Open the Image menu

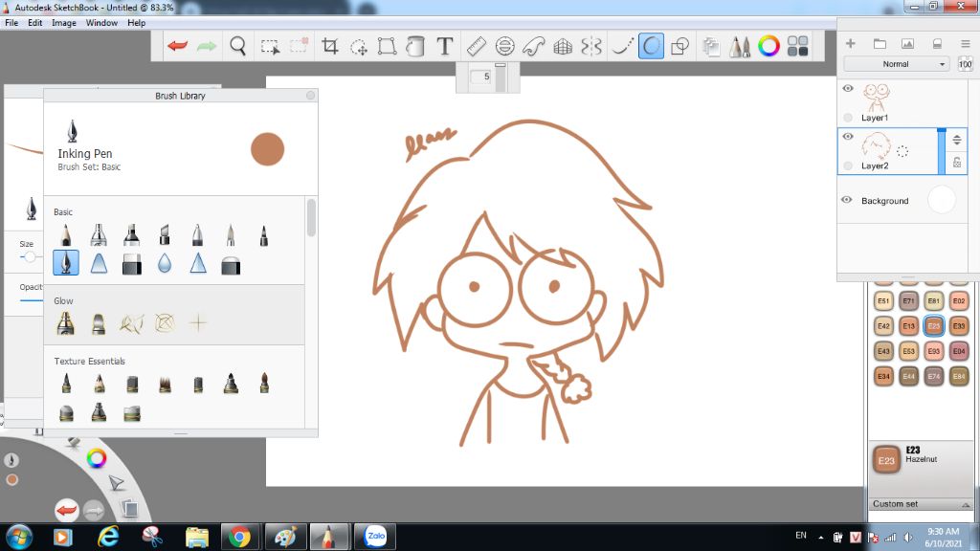click(63, 22)
